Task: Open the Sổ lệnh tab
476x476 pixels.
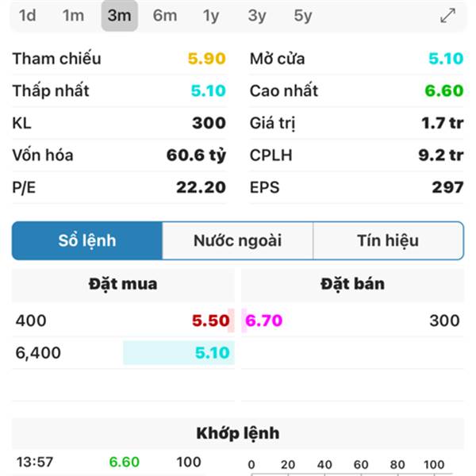Action: (87, 240)
